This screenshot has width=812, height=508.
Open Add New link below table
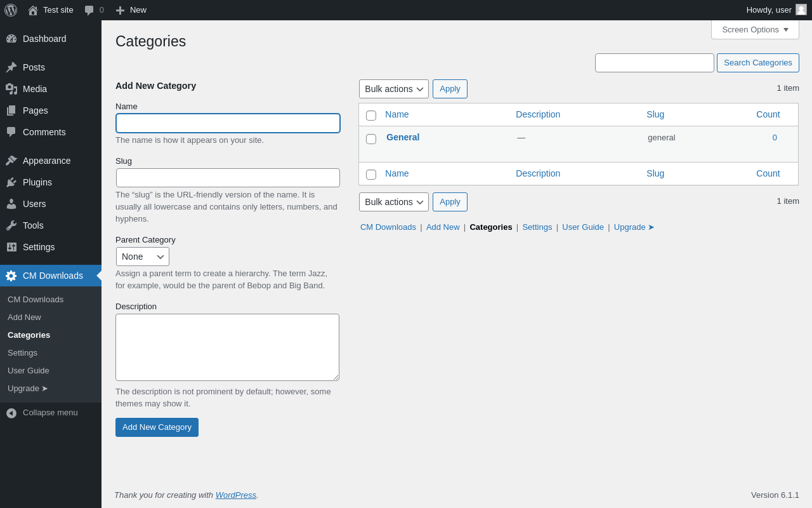443,227
